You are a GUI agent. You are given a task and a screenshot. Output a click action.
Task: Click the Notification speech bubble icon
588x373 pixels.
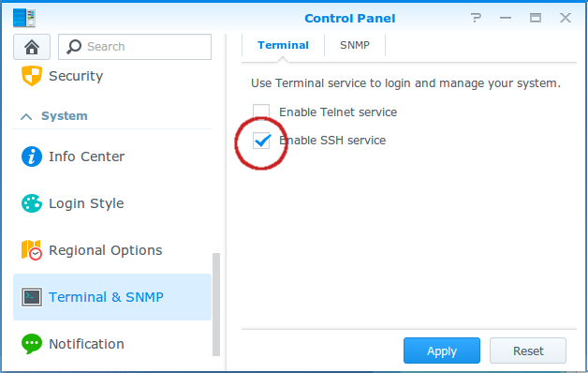(x=32, y=344)
